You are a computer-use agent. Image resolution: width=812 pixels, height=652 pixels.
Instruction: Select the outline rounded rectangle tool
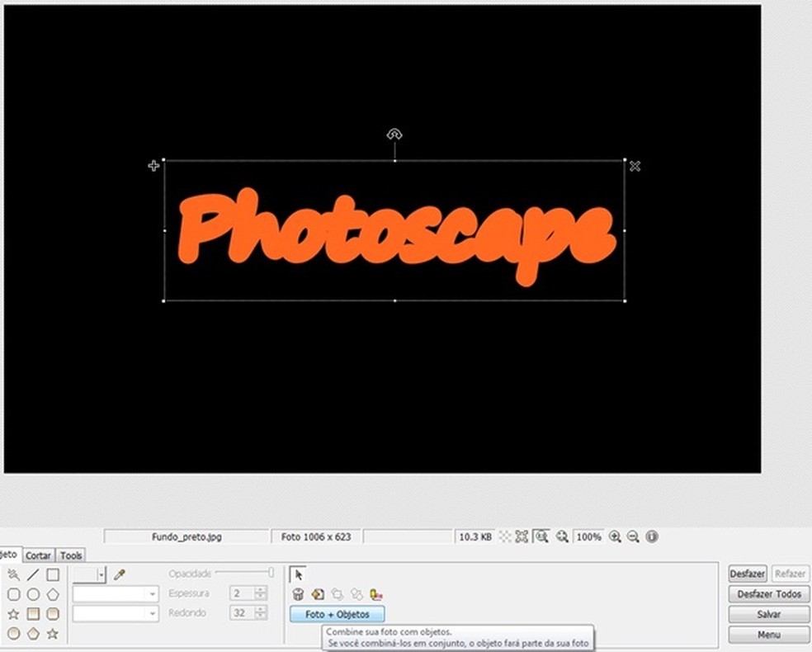[x=13, y=594]
